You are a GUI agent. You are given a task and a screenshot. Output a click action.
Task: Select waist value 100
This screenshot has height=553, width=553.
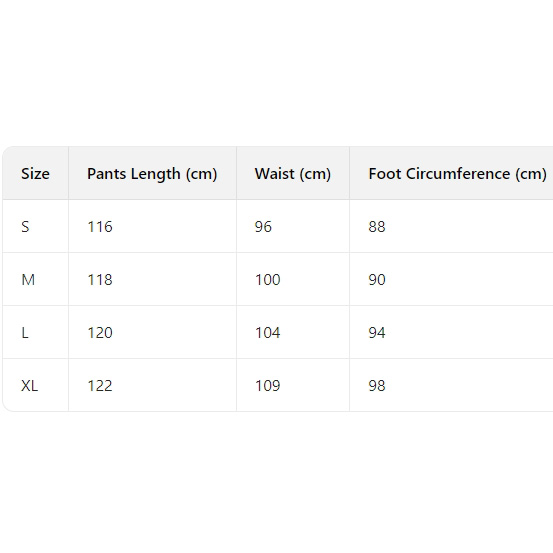[268, 280]
